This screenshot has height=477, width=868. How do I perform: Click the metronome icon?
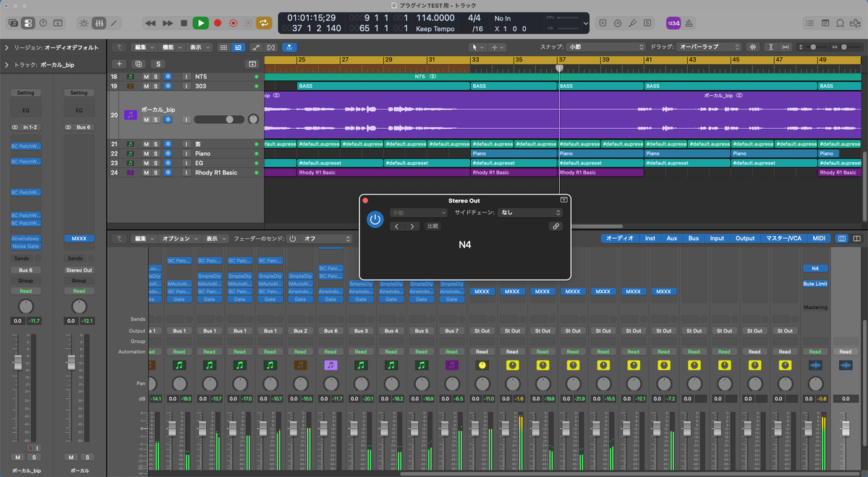[690, 23]
